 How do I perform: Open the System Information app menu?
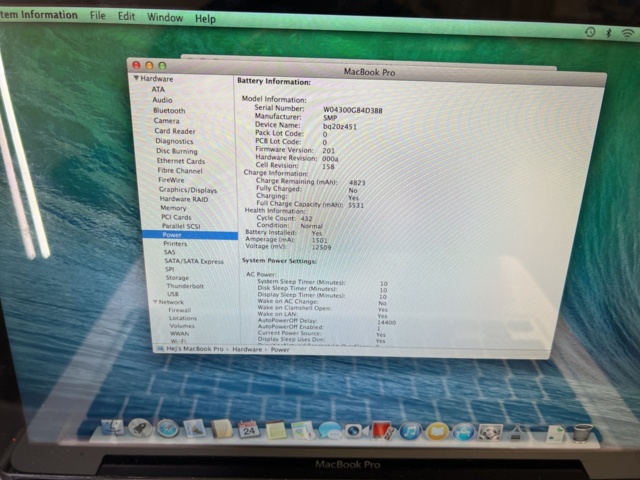point(39,15)
